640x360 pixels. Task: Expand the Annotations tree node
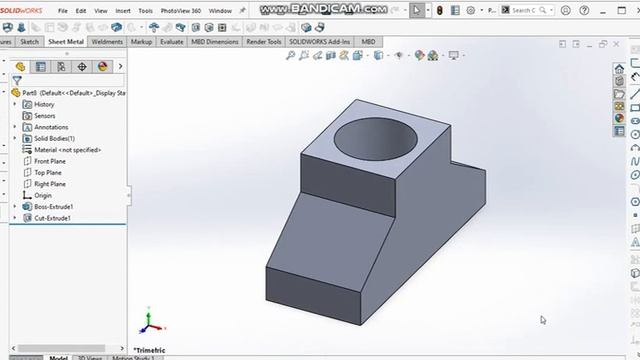click(x=15, y=127)
